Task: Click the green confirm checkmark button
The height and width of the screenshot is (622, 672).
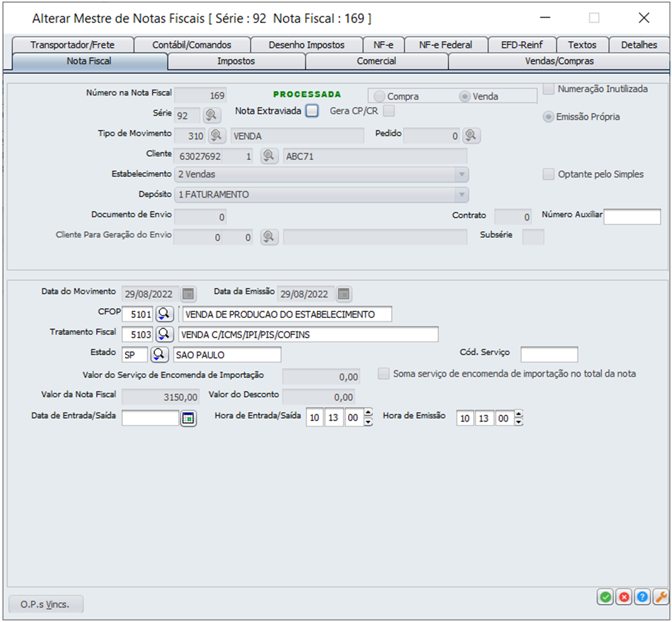Action: (x=605, y=596)
